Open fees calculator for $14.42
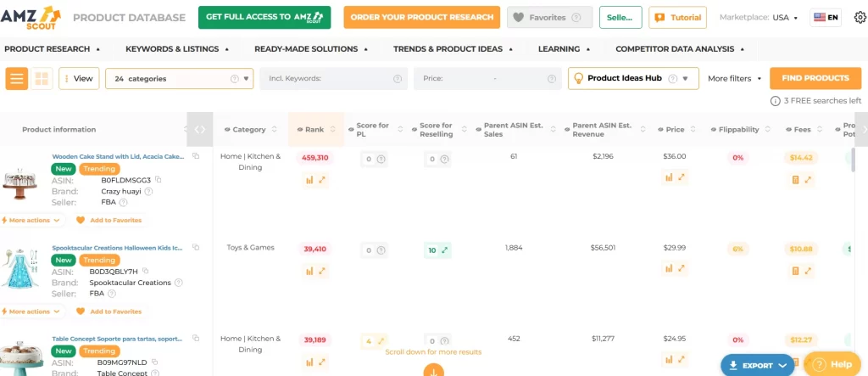The width and height of the screenshot is (868, 376). point(795,179)
